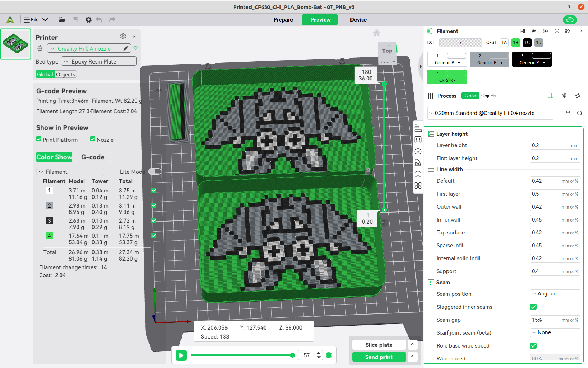Save the process preset with the disk icon
This screenshot has width=588, height=368.
point(568,113)
